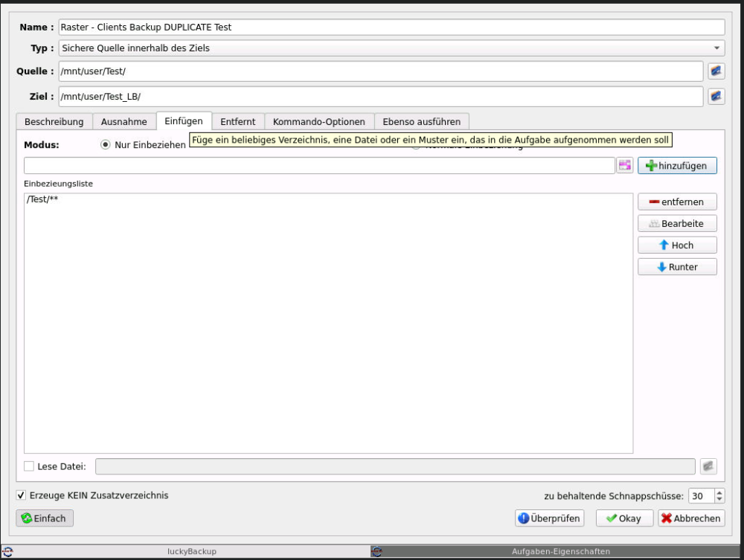Click Aufgaben-Eigenschaften icon in the taskbar
Screen dimensions: 744x560
[376, 552]
